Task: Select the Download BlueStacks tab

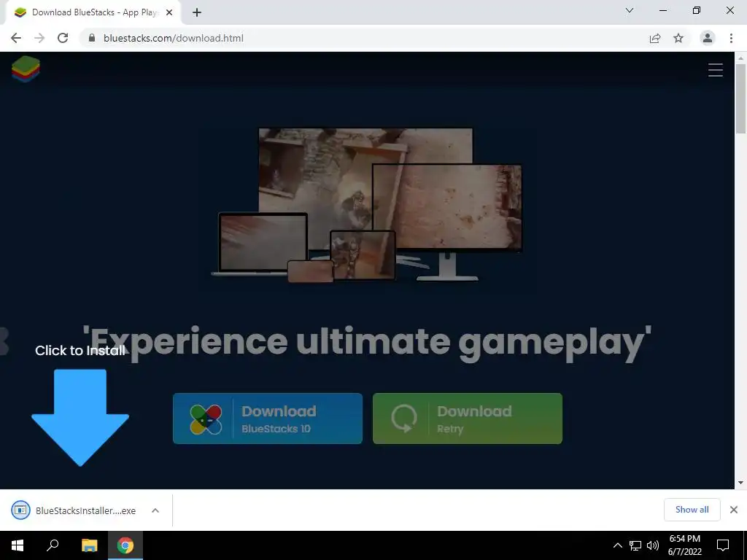Action: click(x=93, y=12)
